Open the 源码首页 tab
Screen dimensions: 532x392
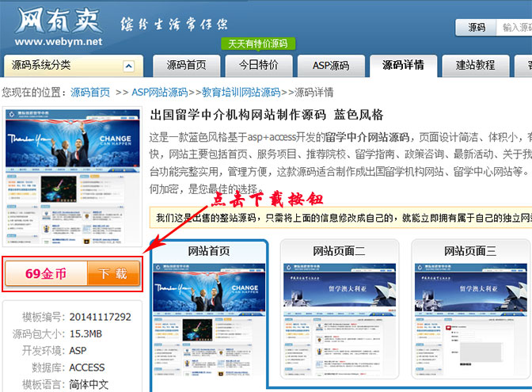click(x=186, y=66)
